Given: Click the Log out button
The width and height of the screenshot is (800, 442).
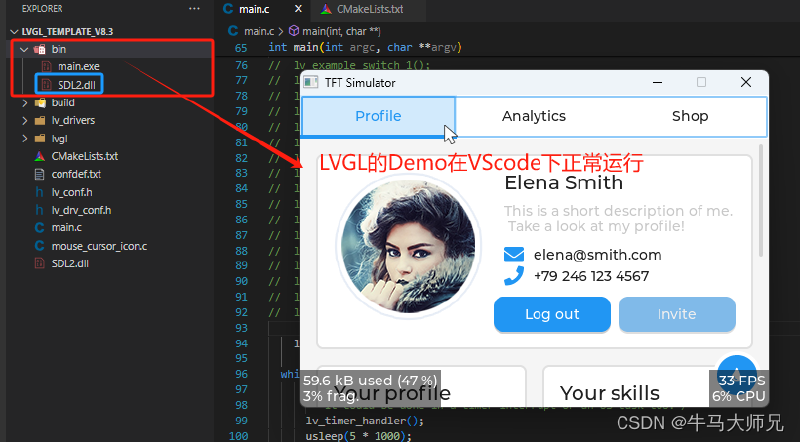Looking at the screenshot, I should 552,314.
